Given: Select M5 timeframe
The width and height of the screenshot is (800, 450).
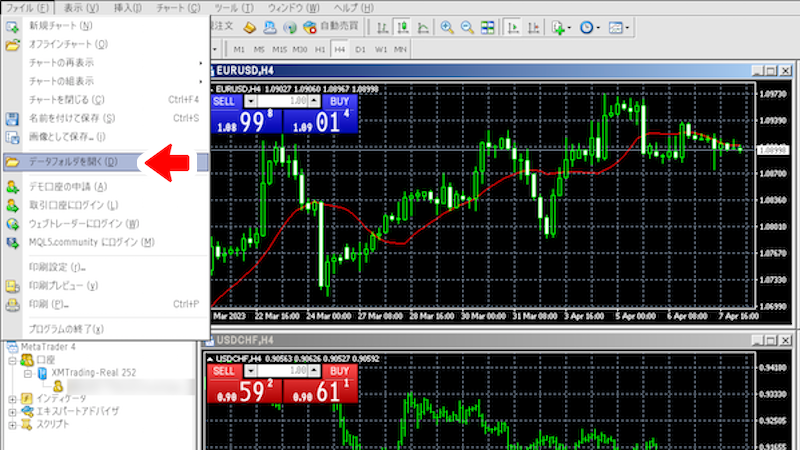Looking at the screenshot, I should coord(259,49).
